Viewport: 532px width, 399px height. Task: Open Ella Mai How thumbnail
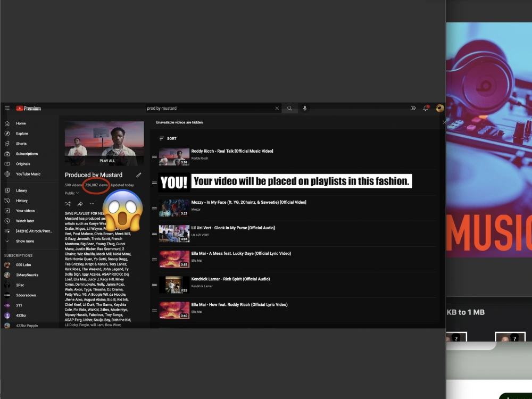174,311
